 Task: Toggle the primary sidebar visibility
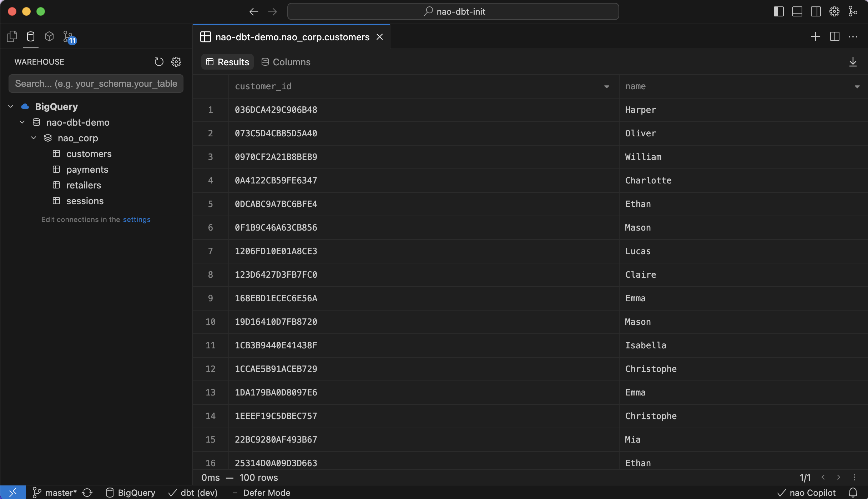coord(778,11)
